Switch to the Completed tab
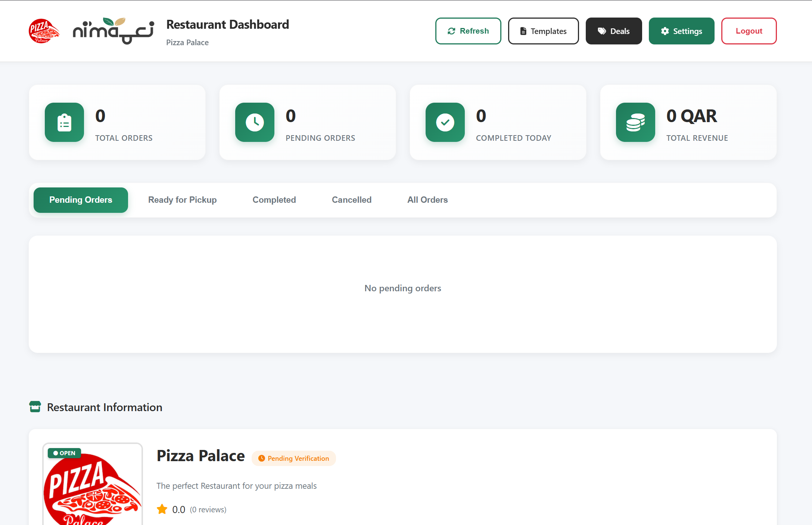The width and height of the screenshot is (812, 525). coord(274,200)
